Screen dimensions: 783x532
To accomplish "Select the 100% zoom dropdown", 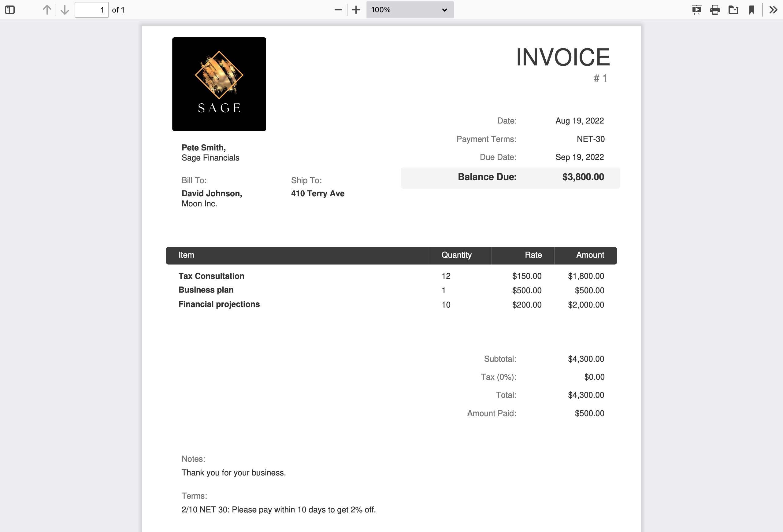I will pos(409,9).
